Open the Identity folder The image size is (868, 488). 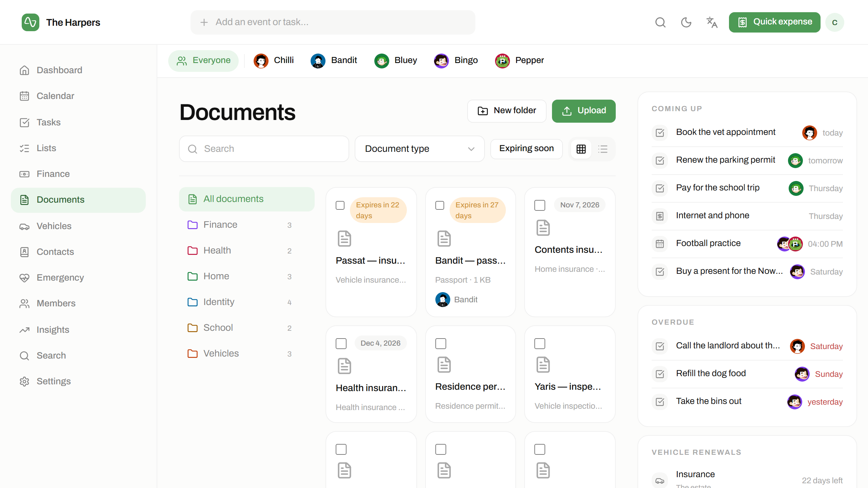[247, 302]
